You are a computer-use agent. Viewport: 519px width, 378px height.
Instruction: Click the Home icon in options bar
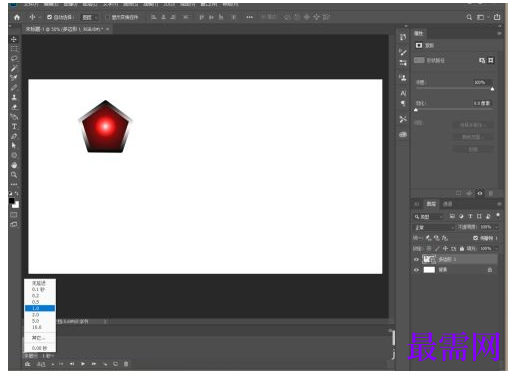(17, 17)
